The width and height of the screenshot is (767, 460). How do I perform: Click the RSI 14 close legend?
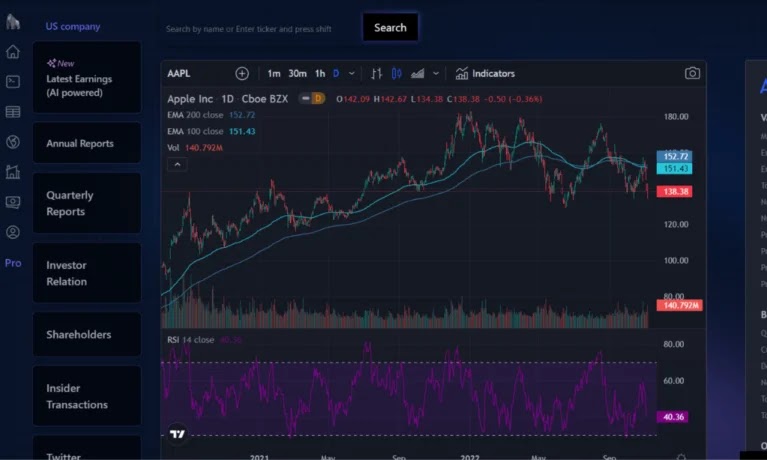click(x=204, y=340)
